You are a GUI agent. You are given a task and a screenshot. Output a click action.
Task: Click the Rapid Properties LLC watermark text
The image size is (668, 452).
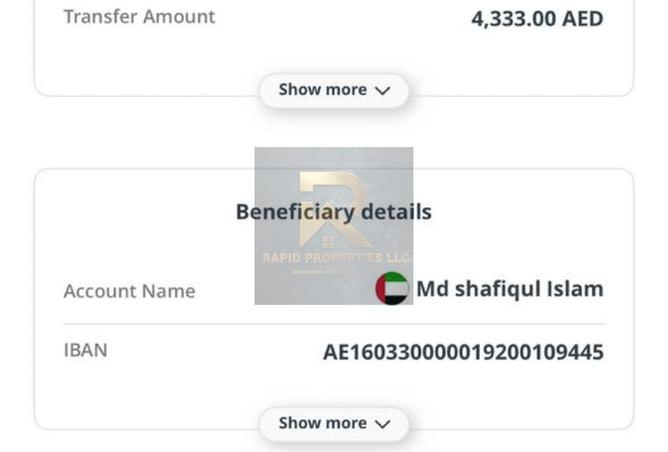click(x=334, y=258)
